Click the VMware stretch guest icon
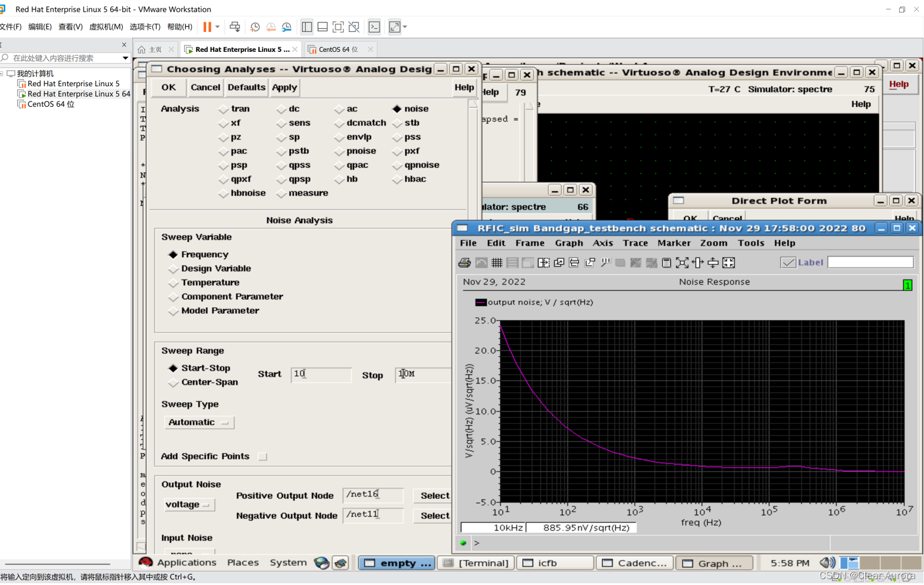This screenshot has height=585, width=924. point(395,27)
